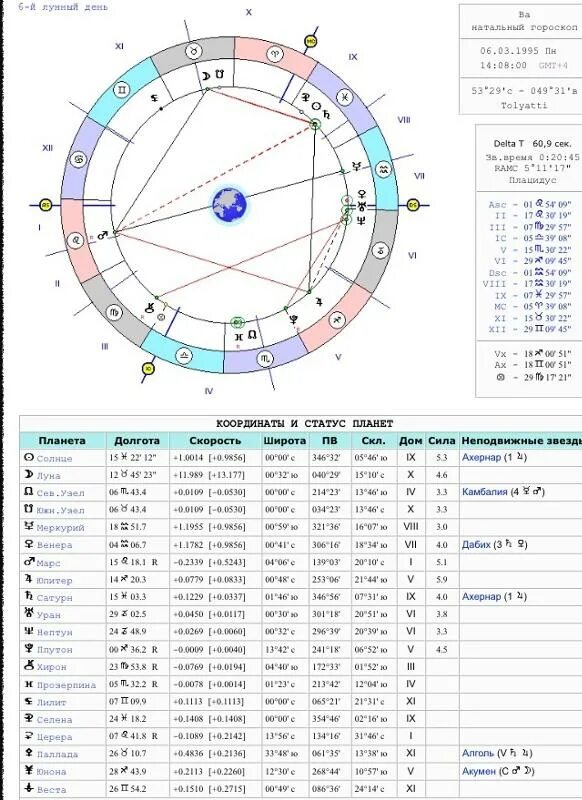582x800 pixels.
Task: Open the Дабих fixed star link
Action: [476, 544]
